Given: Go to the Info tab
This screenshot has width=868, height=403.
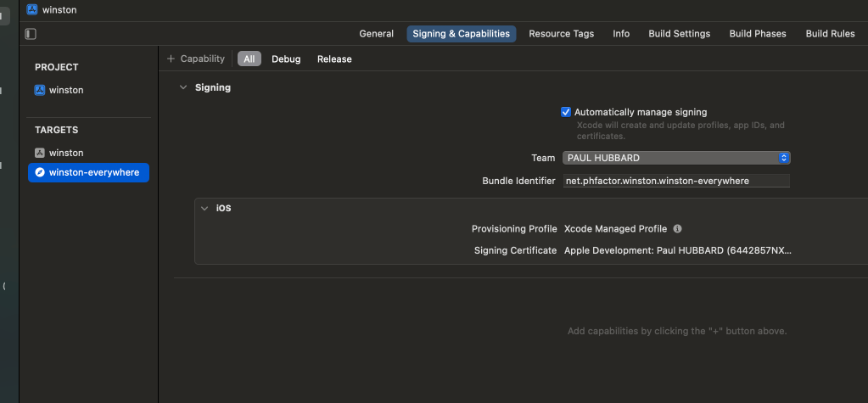Looking at the screenshot, I should click(621, 34).
